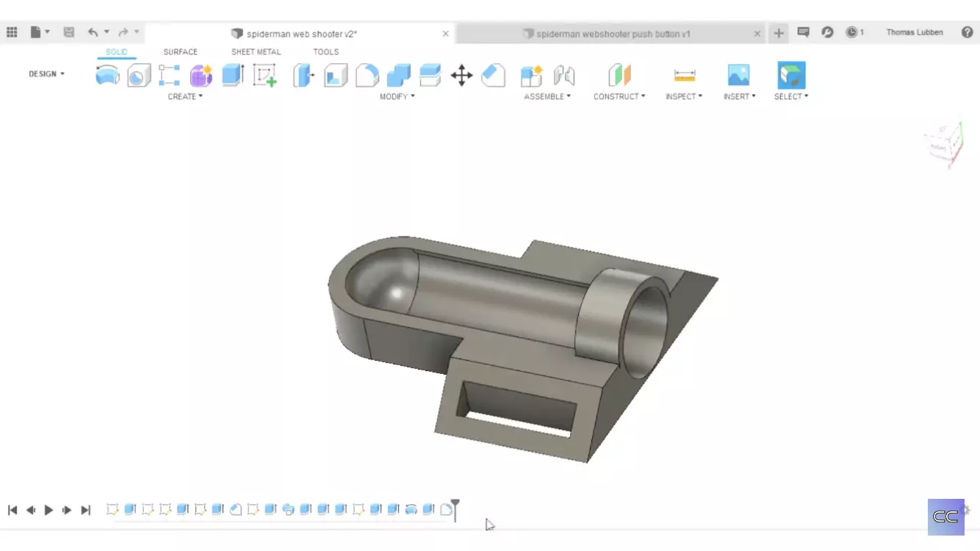Expand the CREATE menu
The width and height of the screenshot is (980, 551).
pyautogui.click(x=185, y=96)
